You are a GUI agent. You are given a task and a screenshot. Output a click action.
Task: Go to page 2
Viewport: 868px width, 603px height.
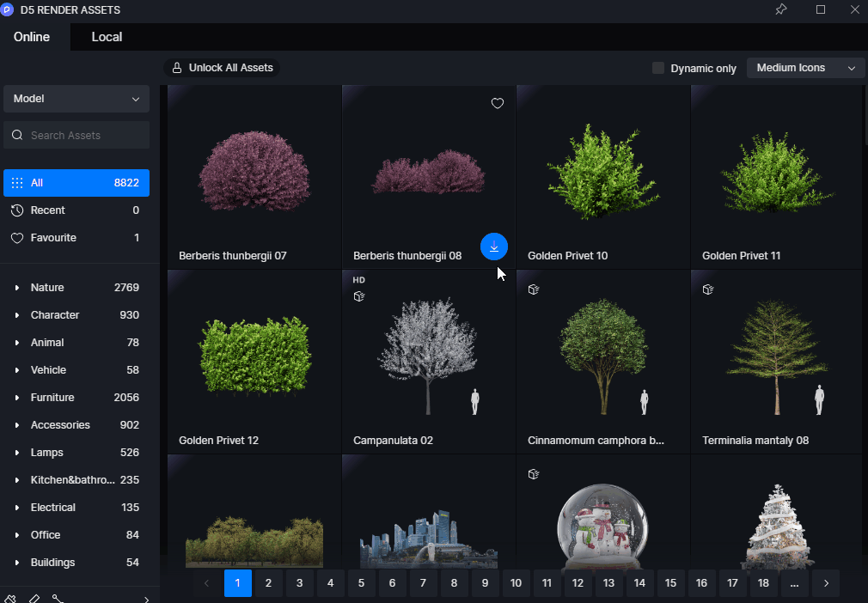(x=268, y=583)
